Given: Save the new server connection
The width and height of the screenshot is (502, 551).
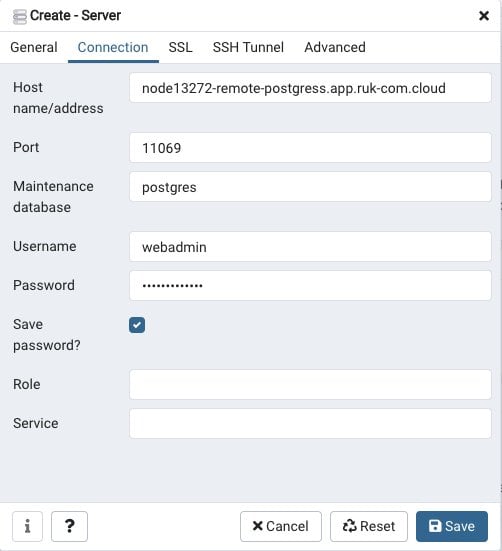Looking at the screenshot, I should (452, 526).
